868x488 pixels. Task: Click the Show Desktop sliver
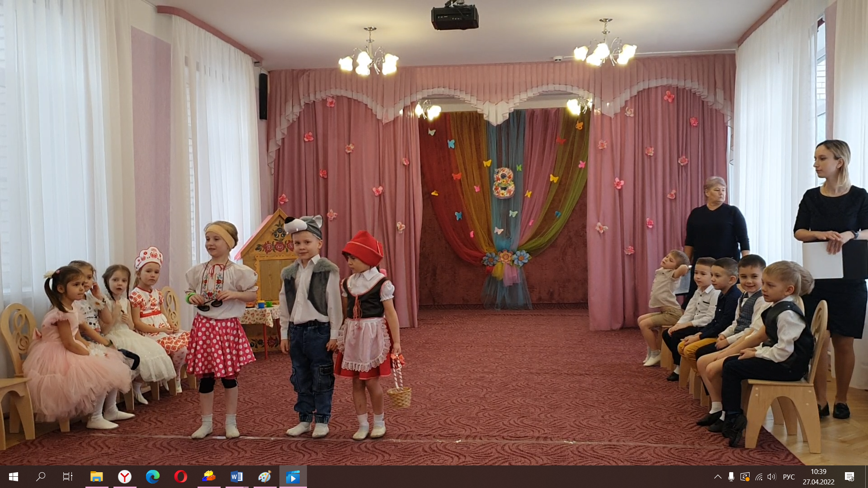866,477
